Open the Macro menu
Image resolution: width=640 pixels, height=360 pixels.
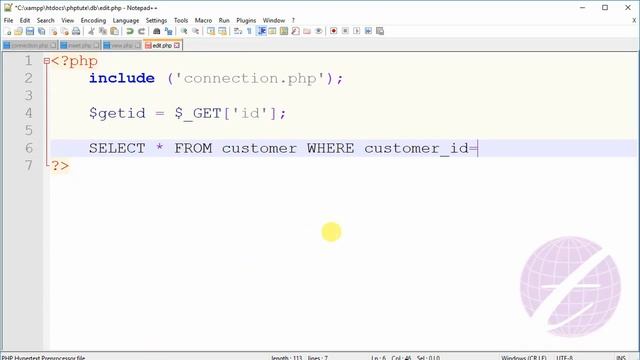pyautogui.click(x=203, y=20)
